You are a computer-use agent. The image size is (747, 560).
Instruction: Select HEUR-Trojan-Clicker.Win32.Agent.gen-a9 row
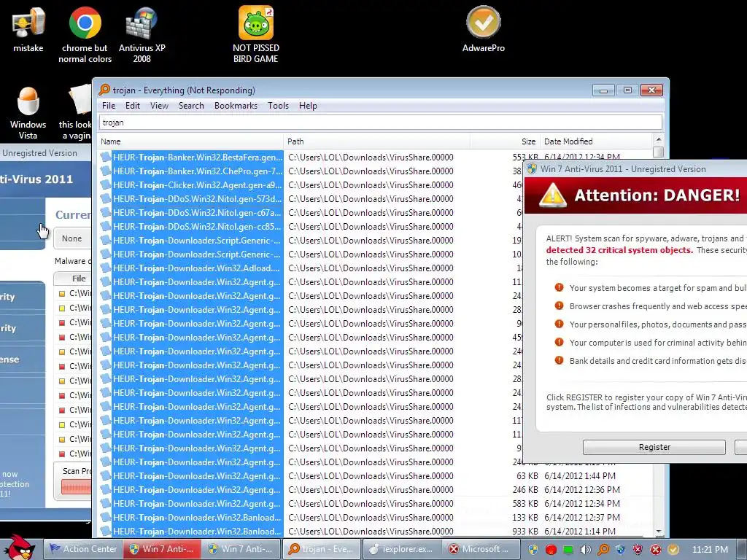198,184
